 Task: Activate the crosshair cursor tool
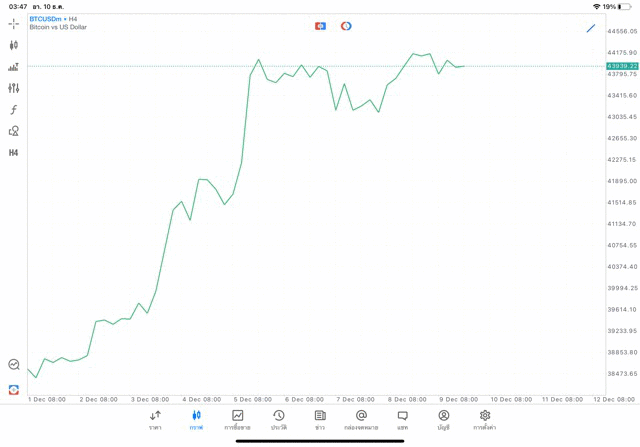pyautogui.click(x=14, y=23)
